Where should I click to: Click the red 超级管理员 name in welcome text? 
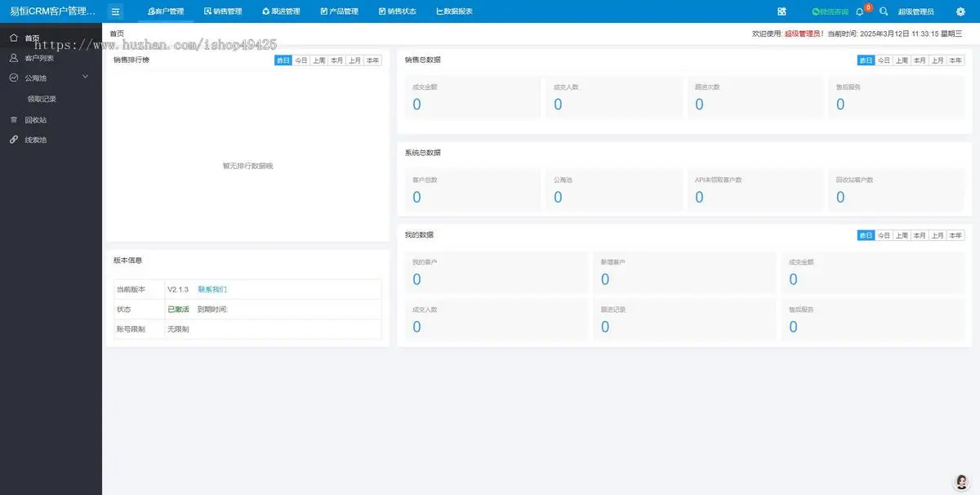tap(804, 34)
